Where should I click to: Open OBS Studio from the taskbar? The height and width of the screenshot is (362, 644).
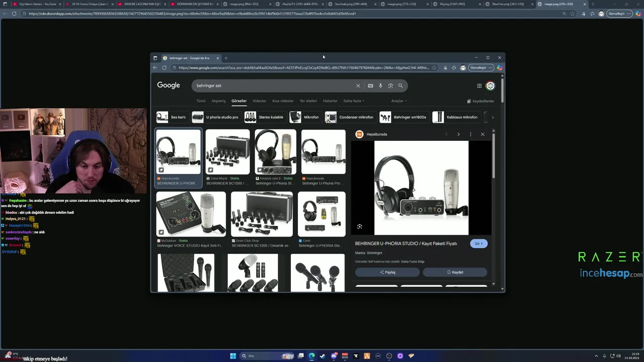(x=389, y=356)
